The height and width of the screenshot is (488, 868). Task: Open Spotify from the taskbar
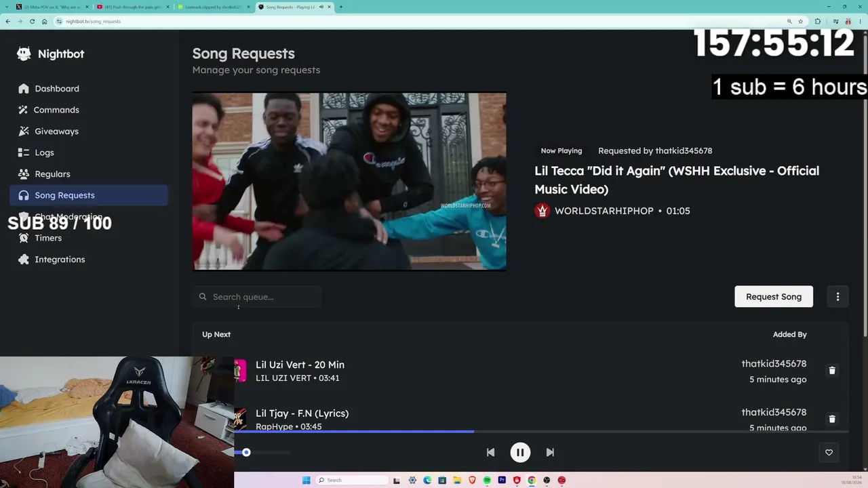[487, 481]
